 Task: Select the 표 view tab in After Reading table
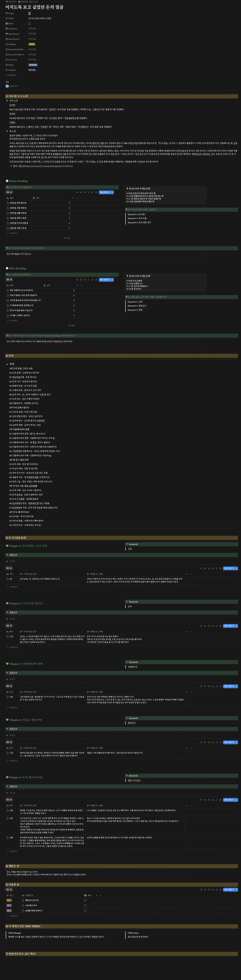click(x=9, y=280)
